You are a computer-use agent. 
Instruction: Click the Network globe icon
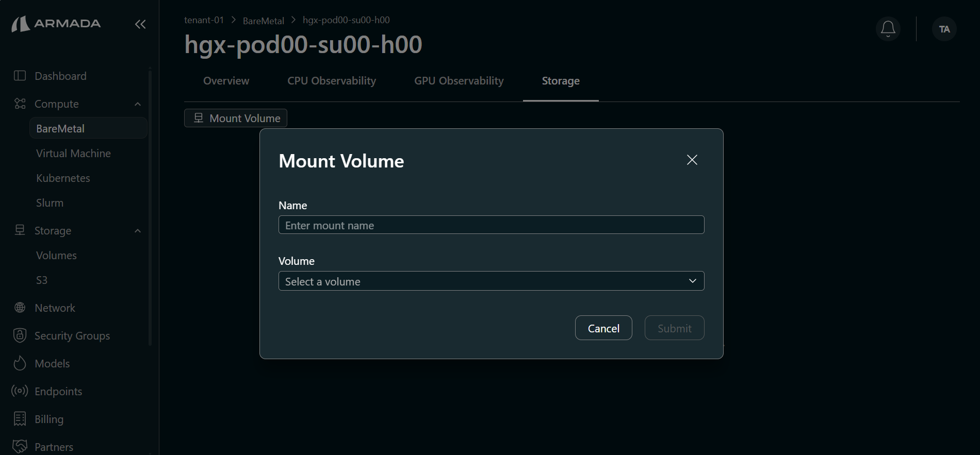click(x=20, y=308)
